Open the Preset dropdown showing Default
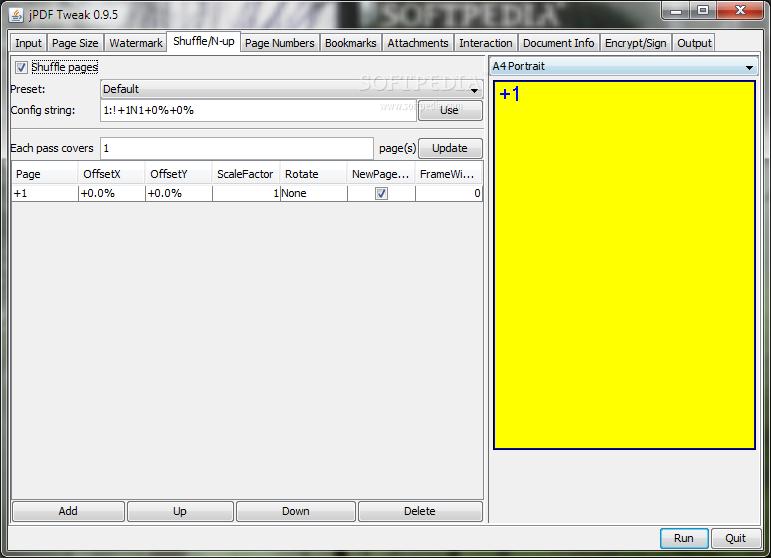This screenshot has height=558, width=771. coord(291,89)
